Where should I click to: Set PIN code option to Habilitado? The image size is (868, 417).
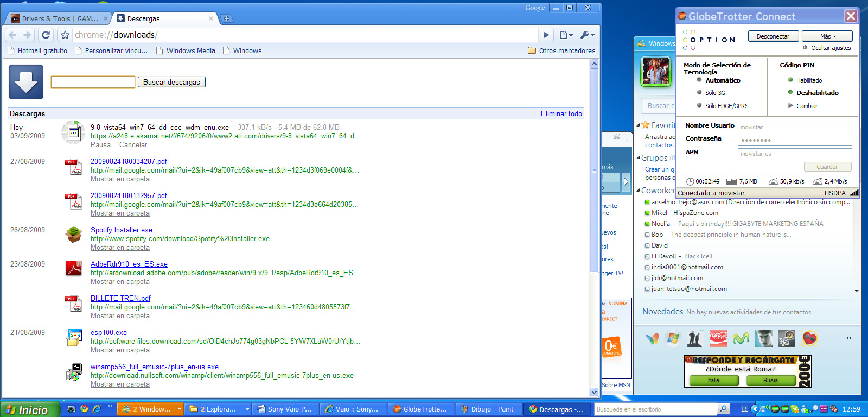point(790,80)
